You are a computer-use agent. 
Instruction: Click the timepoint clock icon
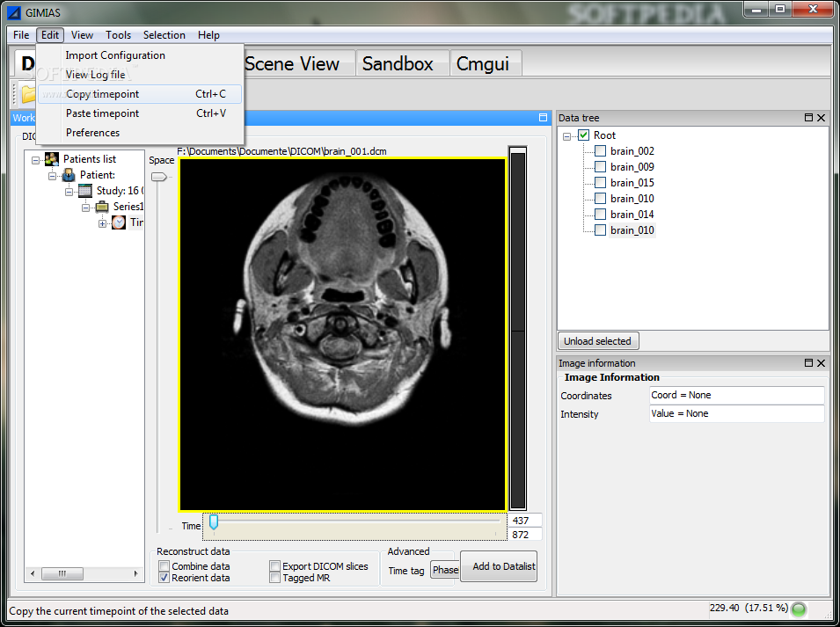coord(119,222)
